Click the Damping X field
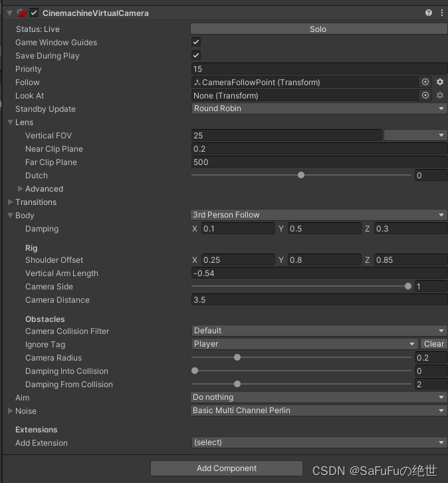The width and height of the screenshot is (448, 483). coord(238,229)
